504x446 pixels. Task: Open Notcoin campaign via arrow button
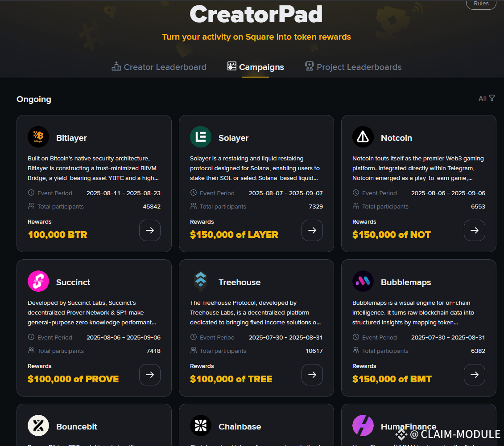[x=475, y=230]
